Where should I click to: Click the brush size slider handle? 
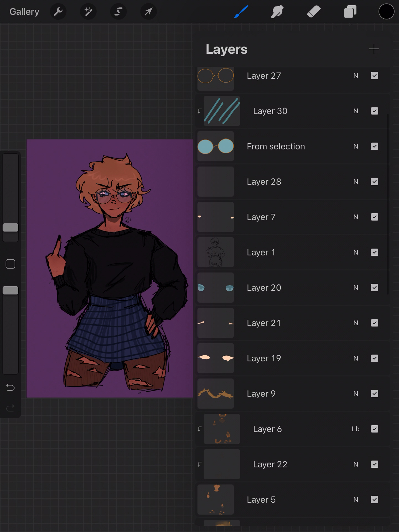pos(11,227)
